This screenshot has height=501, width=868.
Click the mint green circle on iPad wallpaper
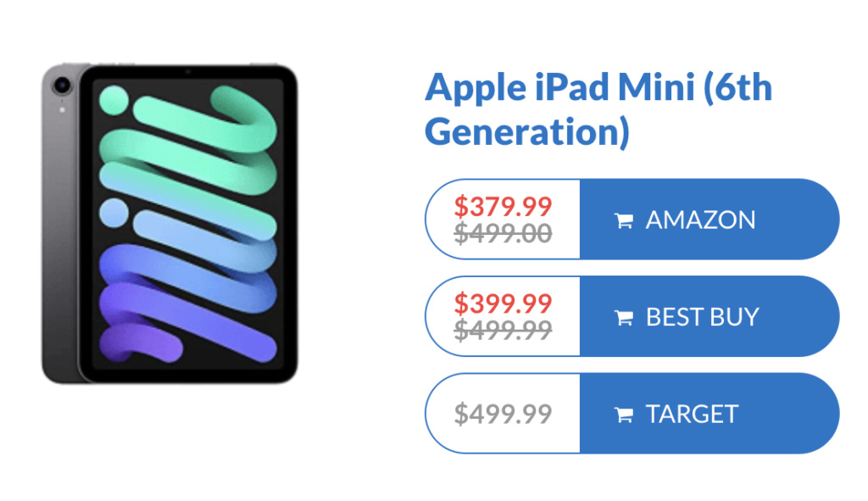click(x=114, y=101)
